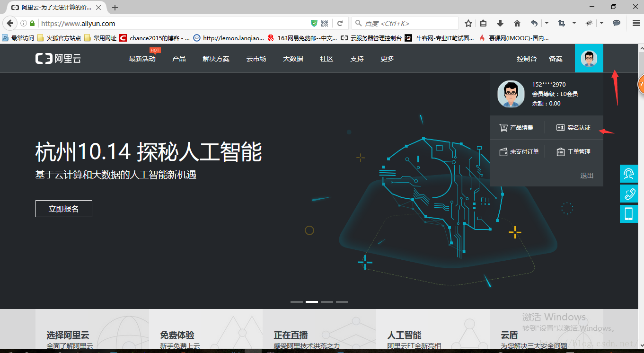
Task: Open the bookmarks list clipboard icon
Action: 483,23
